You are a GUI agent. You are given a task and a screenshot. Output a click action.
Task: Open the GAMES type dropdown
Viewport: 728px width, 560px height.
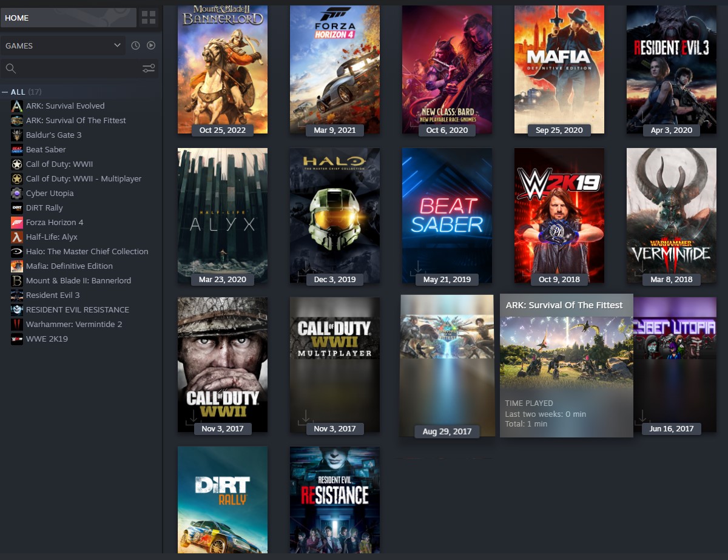[x=63, y=46]
